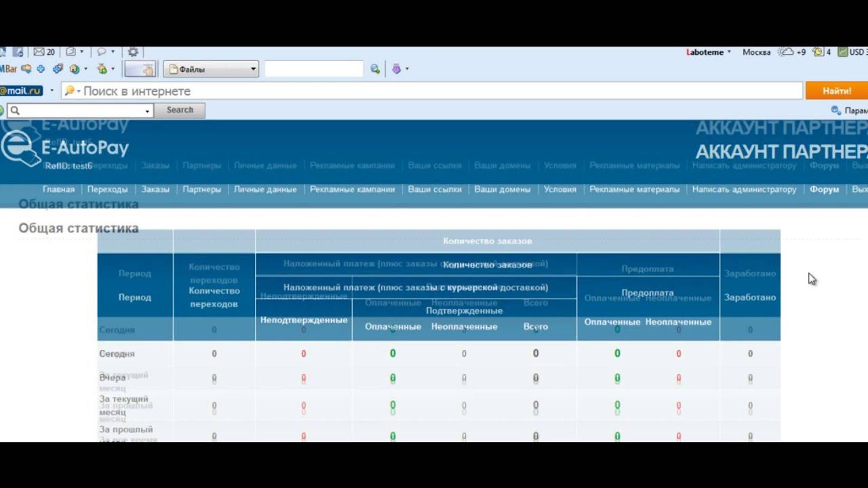
Task: Click the Неподтвержденные column header
Action: click(x=304, y=320)
